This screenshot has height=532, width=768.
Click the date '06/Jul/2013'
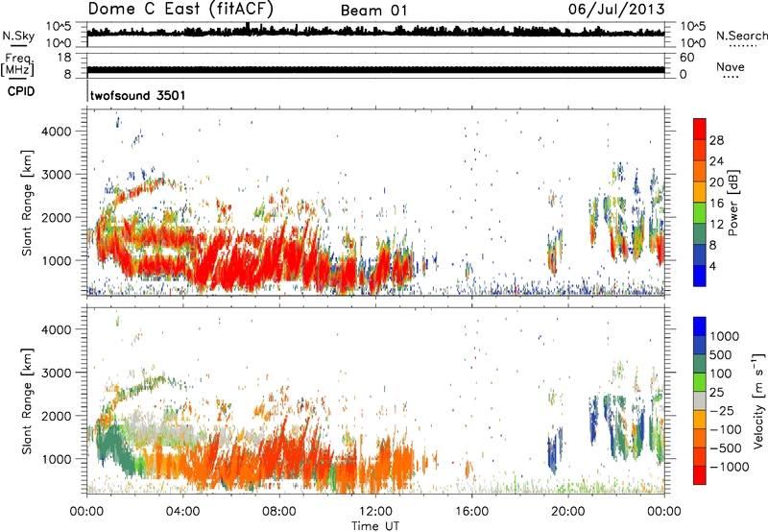616,10
